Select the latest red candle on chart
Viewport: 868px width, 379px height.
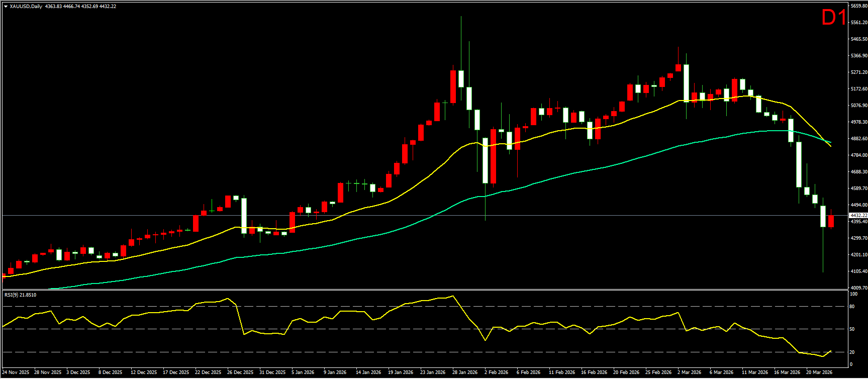[x=831, y=221]
